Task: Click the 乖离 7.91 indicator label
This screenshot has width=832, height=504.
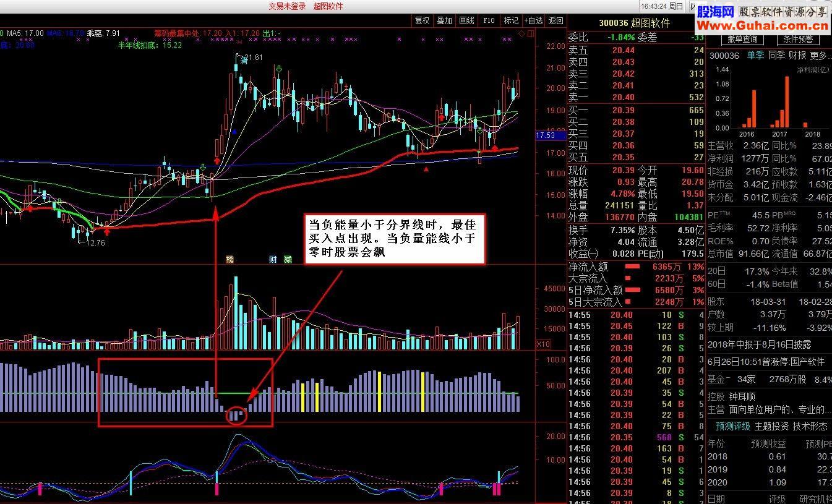Action: coord(104,33)
